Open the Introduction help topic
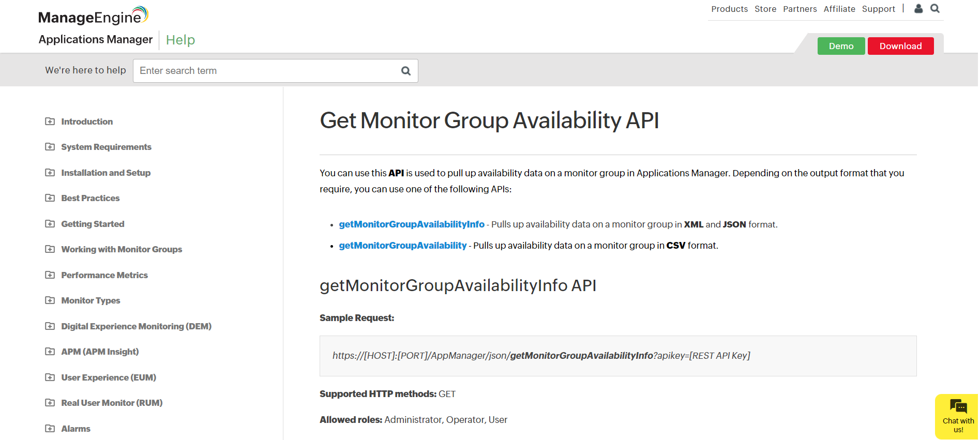This screenshot has width=980, height=440. (x=87, y=122)
